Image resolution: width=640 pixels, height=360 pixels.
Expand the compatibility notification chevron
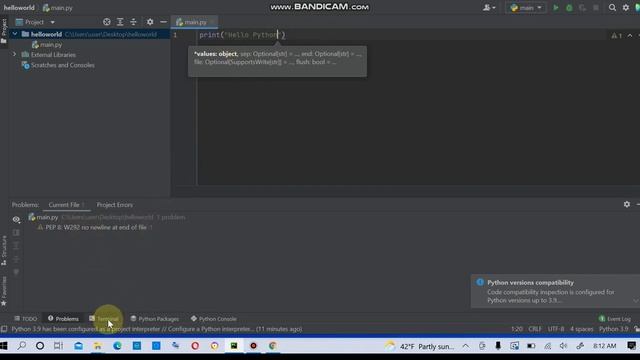point(636,300)
